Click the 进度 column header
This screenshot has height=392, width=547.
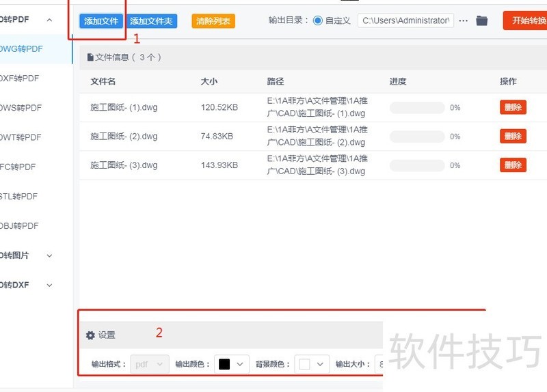(x=398, y=81)
